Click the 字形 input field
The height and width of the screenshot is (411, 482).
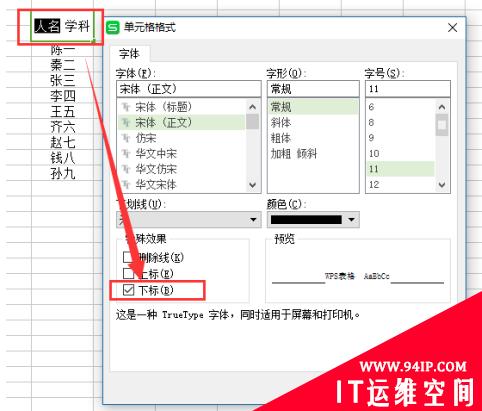point(313,89)
